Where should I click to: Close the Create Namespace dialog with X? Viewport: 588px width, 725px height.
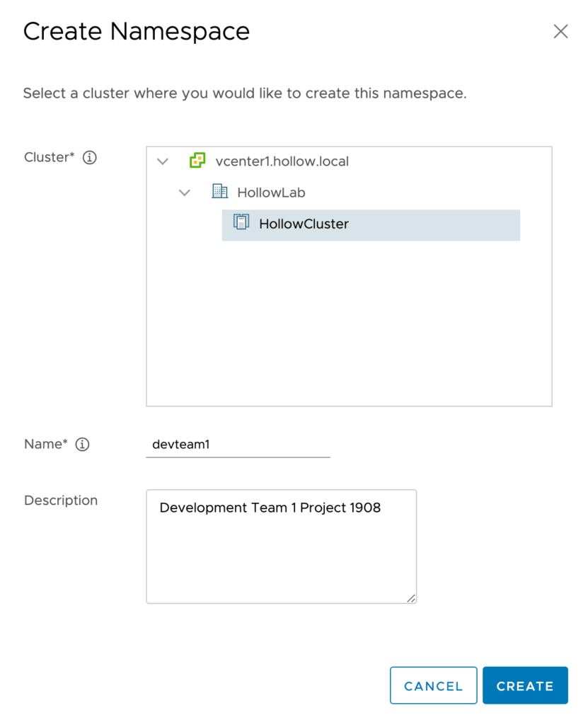560,32
